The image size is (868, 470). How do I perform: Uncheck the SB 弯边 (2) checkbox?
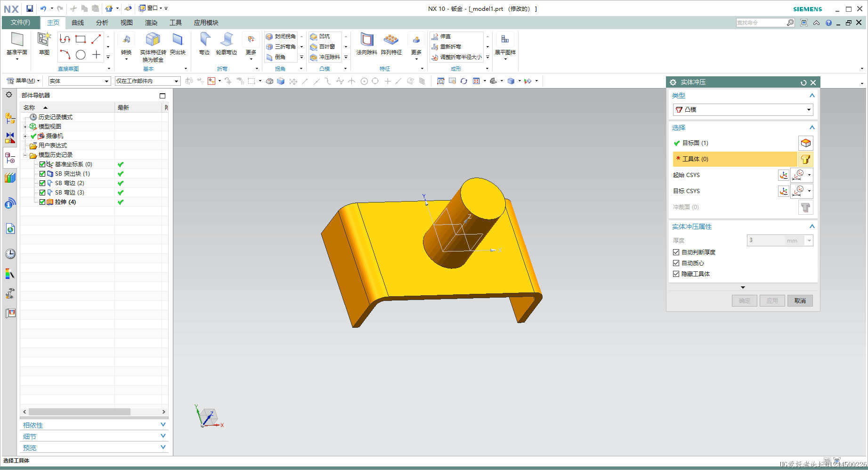pyautogui.click(x=42, y=183)
